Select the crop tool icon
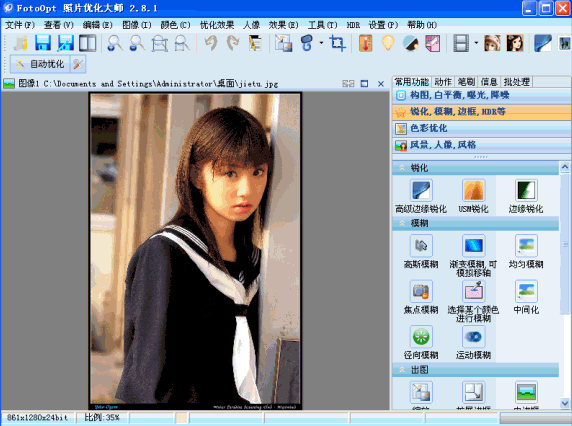Image resolution: width=572 pixels, height=426 pixels. pos(337,43)
